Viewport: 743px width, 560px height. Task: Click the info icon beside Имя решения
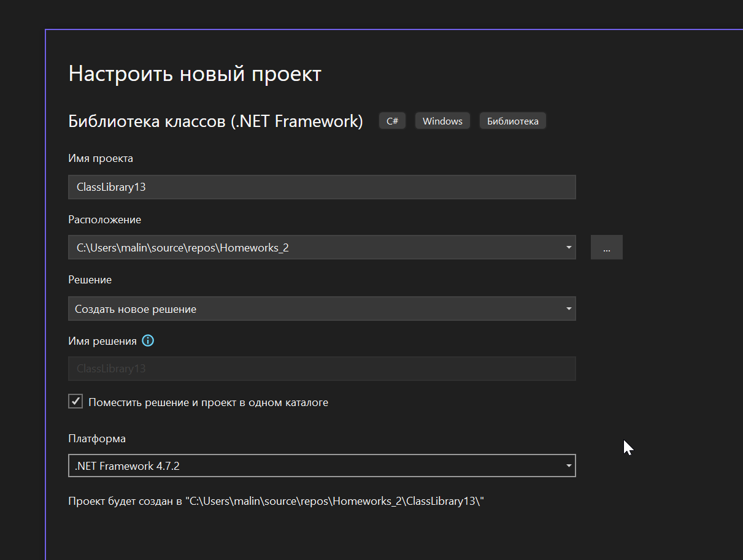148,340
